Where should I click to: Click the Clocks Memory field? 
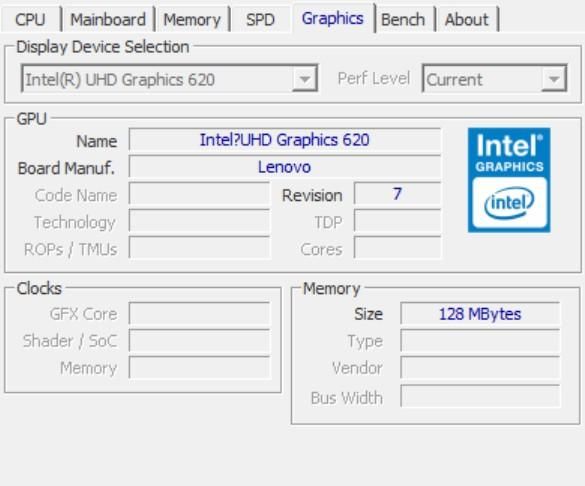point(199,368)
